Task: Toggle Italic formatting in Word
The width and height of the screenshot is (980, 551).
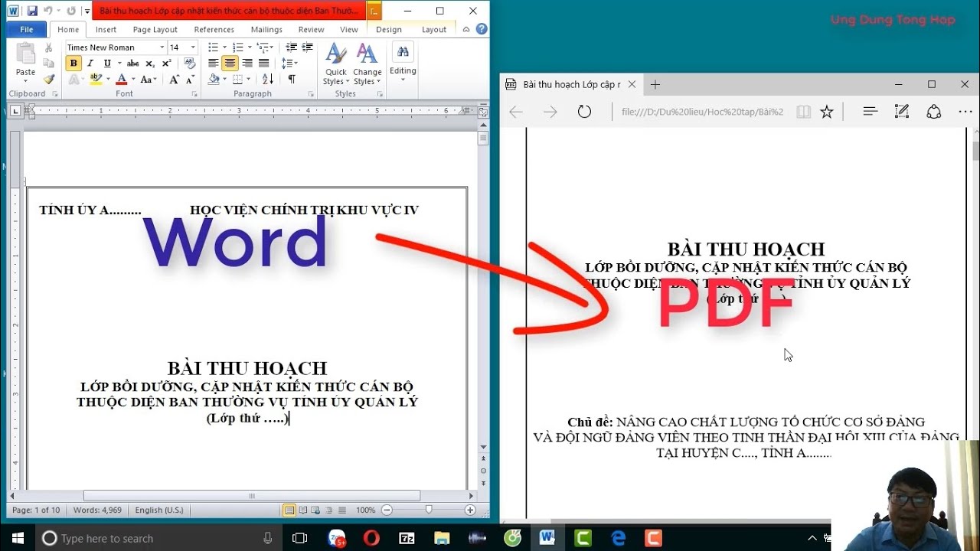Action: point(90,64)
